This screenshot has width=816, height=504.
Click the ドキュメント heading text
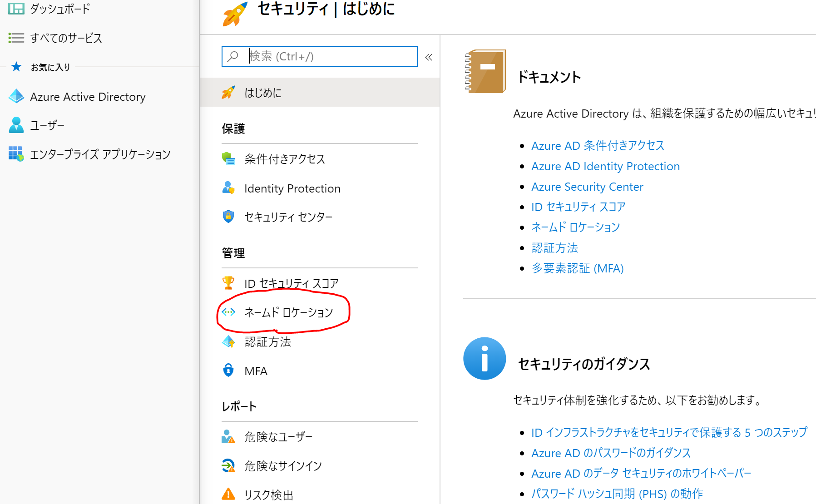click(x=549, y=77)
